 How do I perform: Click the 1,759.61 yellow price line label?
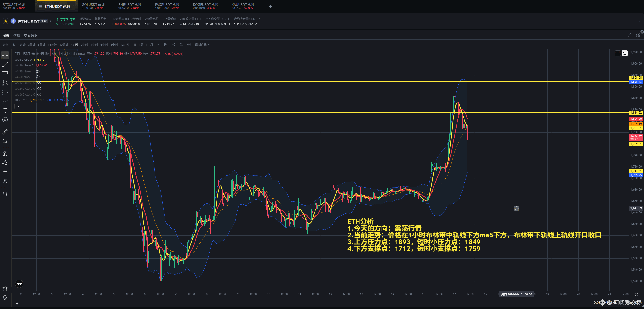pyautogui.click(x=636, y=144)
